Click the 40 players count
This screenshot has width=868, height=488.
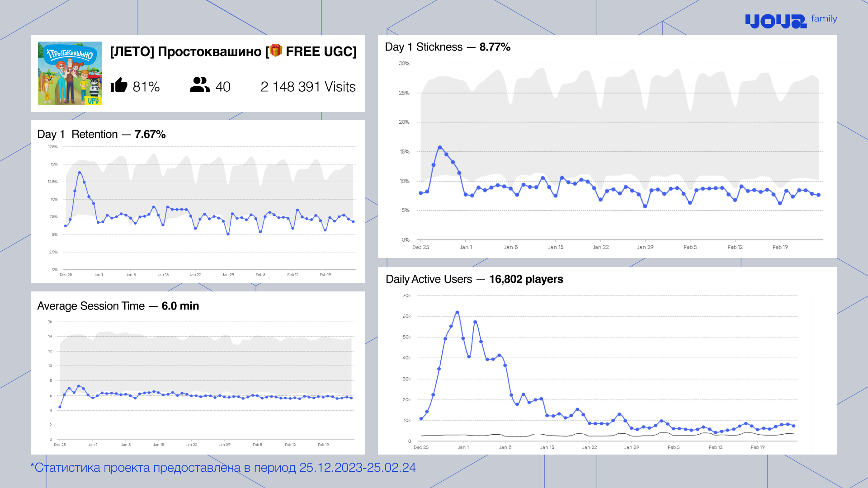223,87
